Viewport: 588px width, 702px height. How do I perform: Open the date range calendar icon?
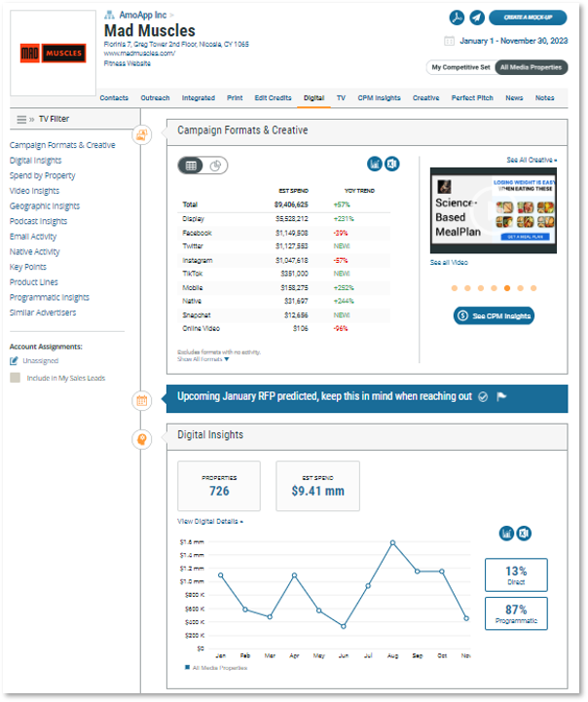449,41
